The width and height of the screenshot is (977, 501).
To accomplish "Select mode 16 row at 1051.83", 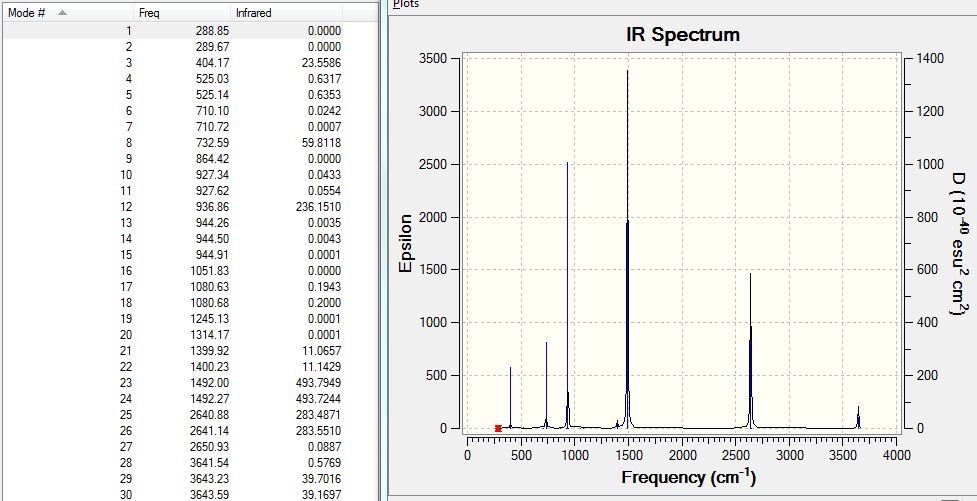I will pos(173,271).
